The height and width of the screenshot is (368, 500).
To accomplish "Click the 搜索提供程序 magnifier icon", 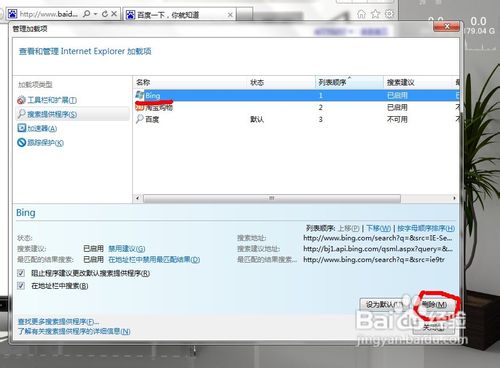I will pos(21,114).
